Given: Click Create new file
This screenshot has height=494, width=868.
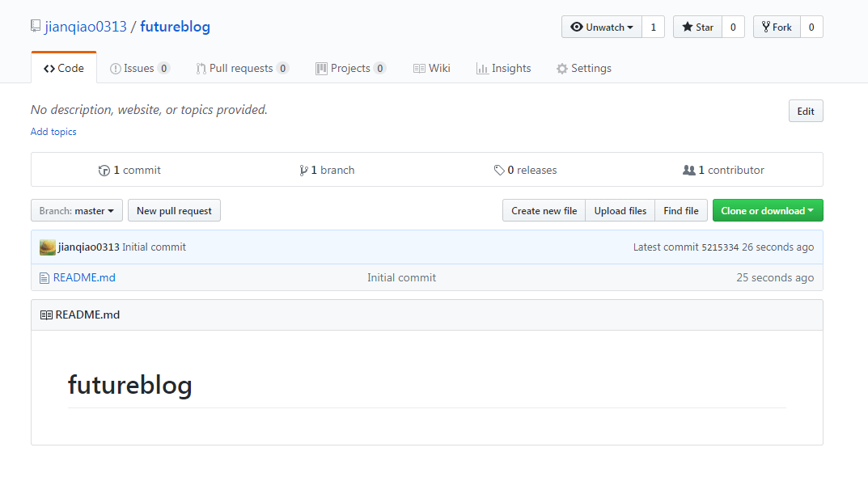Looking at the screenshot, I should coord(544,211).
